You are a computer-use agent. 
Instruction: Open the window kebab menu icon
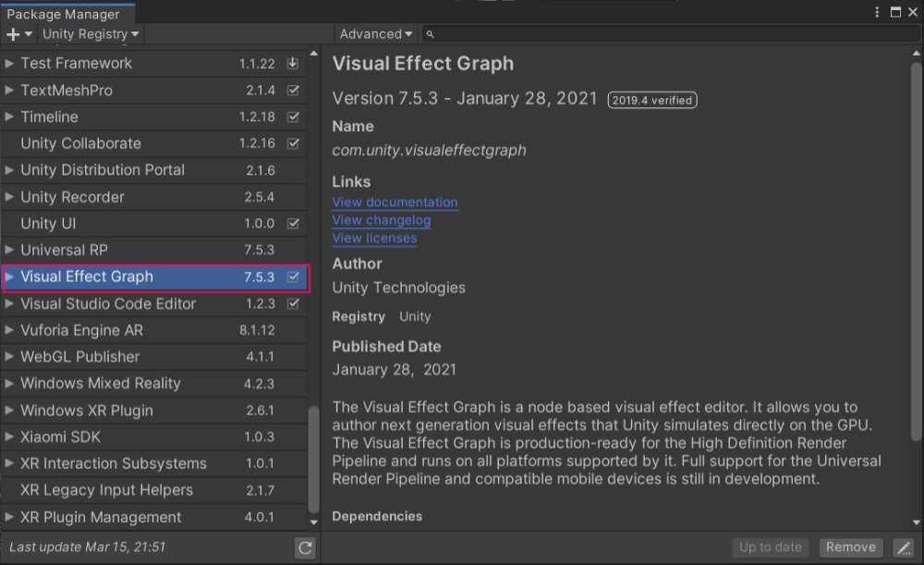click(x=877, y=12)
